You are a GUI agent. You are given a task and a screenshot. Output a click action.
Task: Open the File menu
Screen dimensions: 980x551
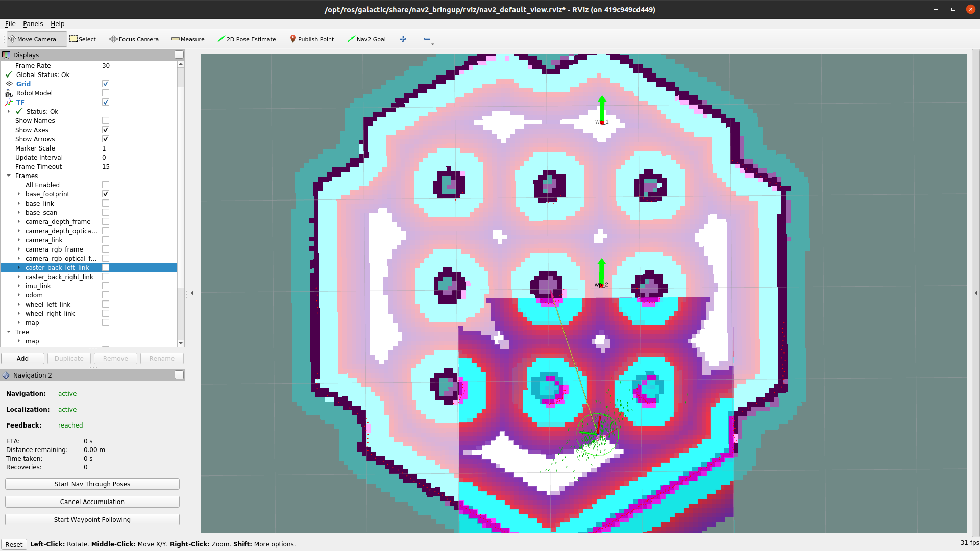(x=10, y=23)
